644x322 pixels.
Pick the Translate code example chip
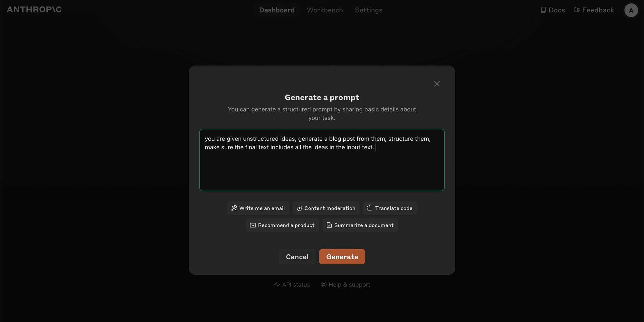(390, 208)
